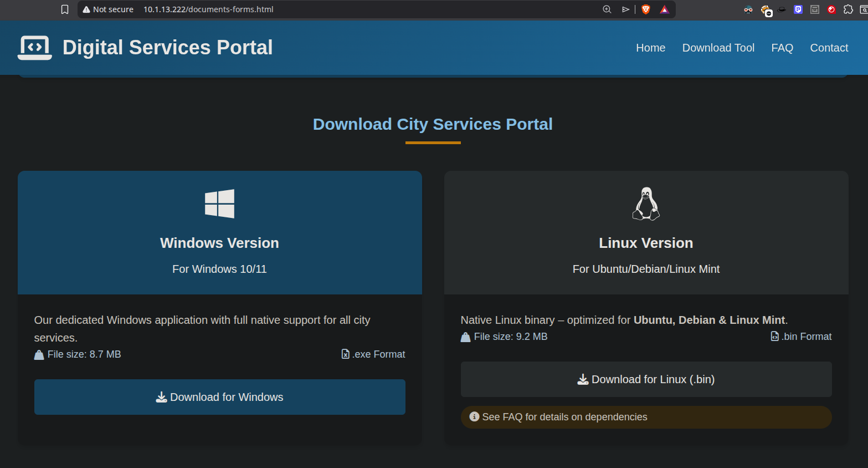Screen dimensions: 868x468
Task: Navigate to Contact page
Action: point(829,48)
